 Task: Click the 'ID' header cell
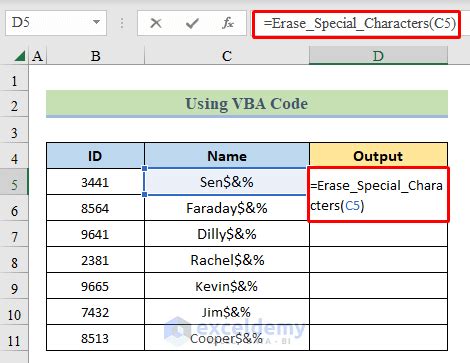95,156
